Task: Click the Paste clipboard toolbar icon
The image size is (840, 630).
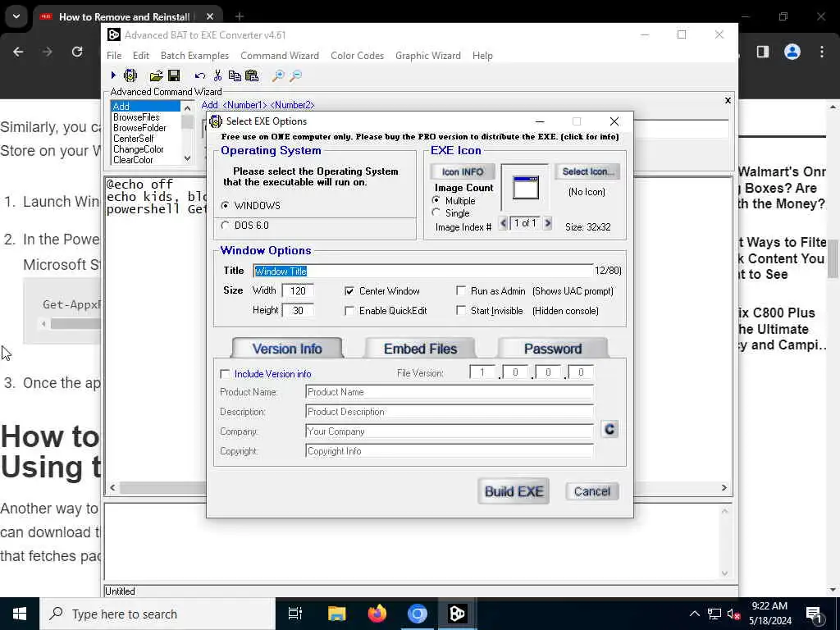Action: pos(252,75)
